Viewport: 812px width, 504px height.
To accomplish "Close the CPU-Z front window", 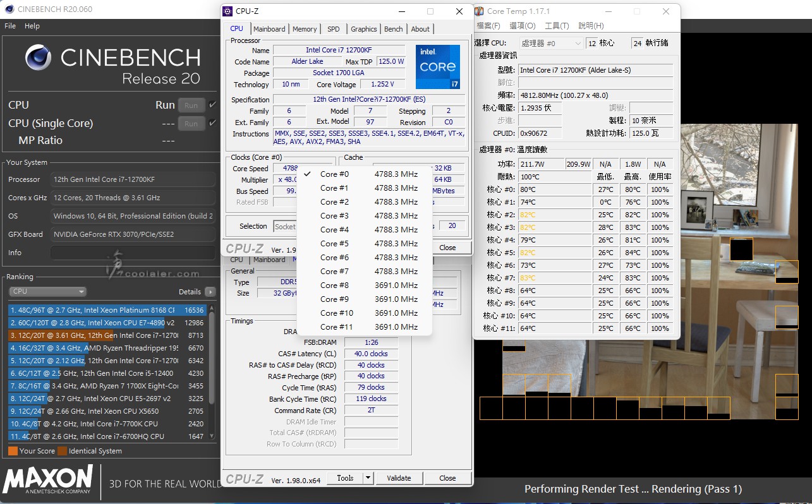I will 459,11.
